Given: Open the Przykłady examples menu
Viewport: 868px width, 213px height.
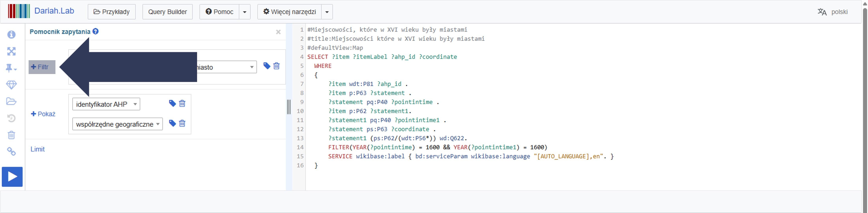Looking at the screenshot, I should point(111,12).
